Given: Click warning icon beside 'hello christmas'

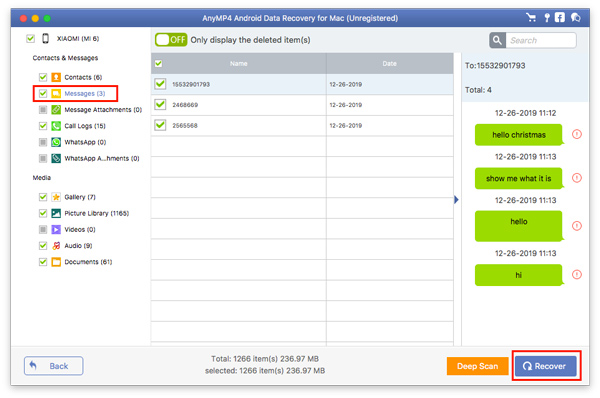Looking at the screenshot, I should tap(577, 134).
